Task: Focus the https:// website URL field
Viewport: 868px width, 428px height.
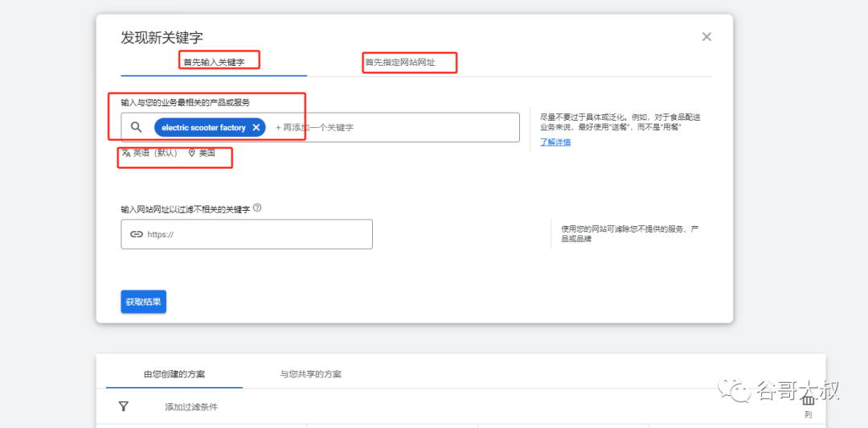Action: [247, 234]
